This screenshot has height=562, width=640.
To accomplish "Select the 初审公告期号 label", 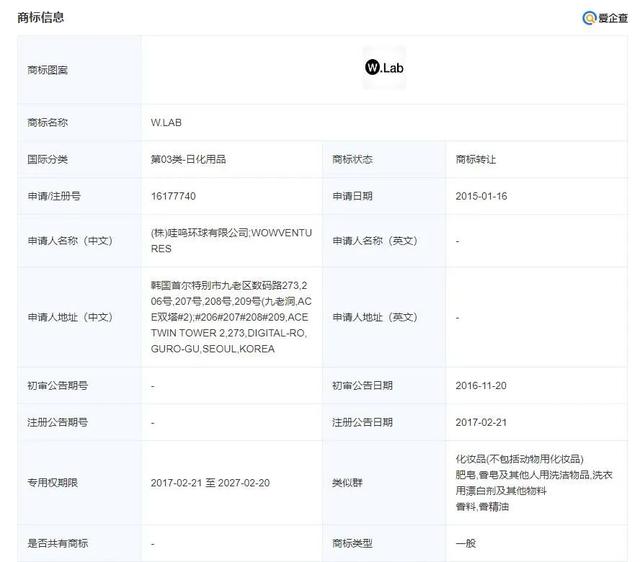I will [x=58, y=385].
